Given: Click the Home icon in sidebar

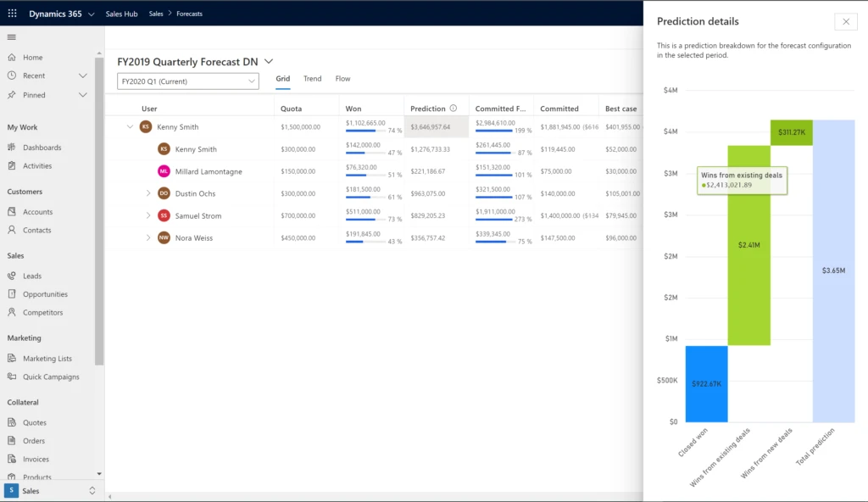Looking at the screenshot, I should click(x=12, y=58).
